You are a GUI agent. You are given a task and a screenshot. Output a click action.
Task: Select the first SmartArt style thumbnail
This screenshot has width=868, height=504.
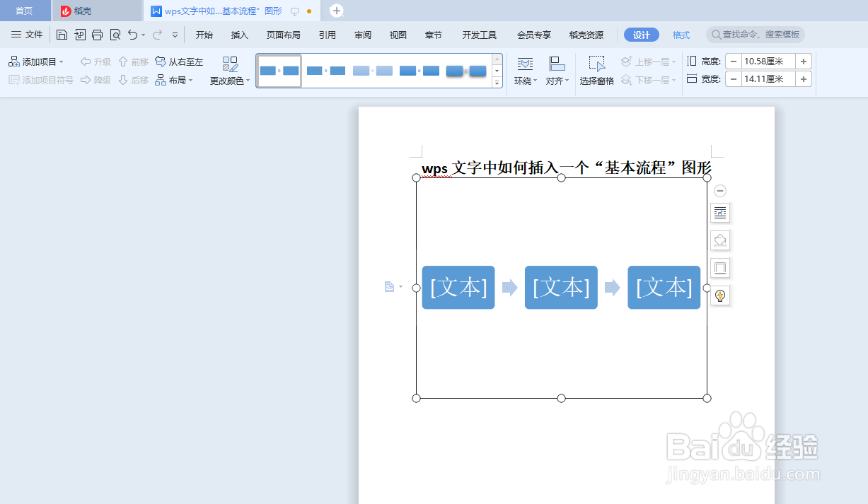point(279,71)
